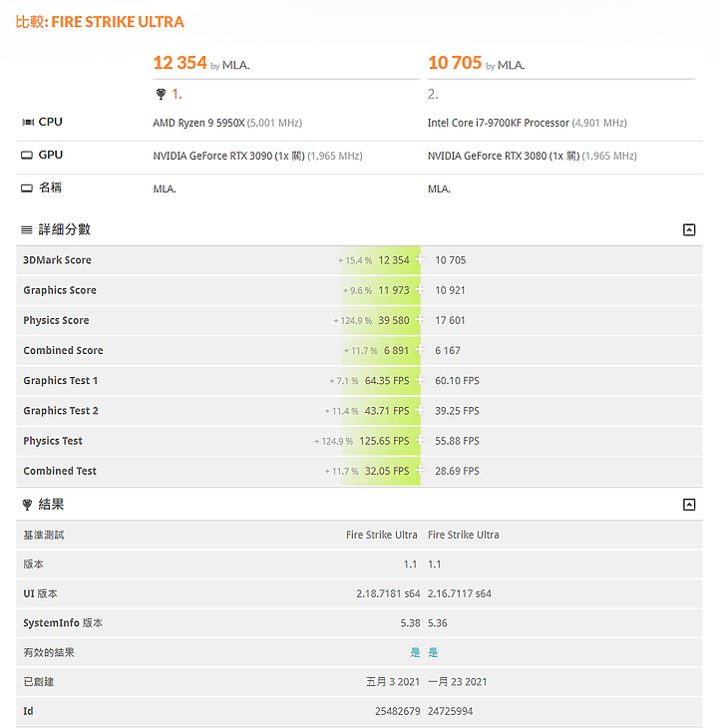Select Intel Core i7-9700KF Processor text
This screenshot has height=728, width=718.
click(498, 123)
